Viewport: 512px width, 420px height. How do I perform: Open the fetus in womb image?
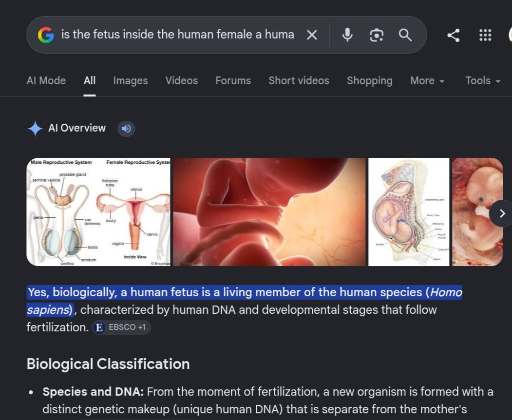(x=269, y=212)
